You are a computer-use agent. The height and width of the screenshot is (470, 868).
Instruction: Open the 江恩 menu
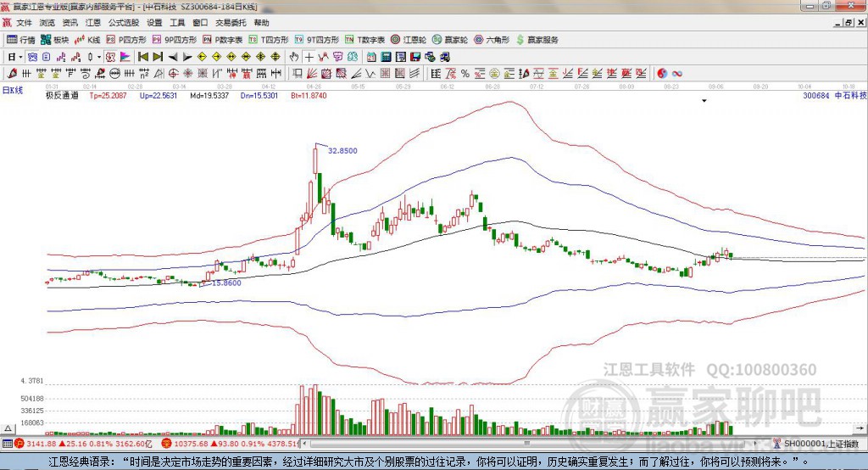pyautogui.click(x=93, y=23)
